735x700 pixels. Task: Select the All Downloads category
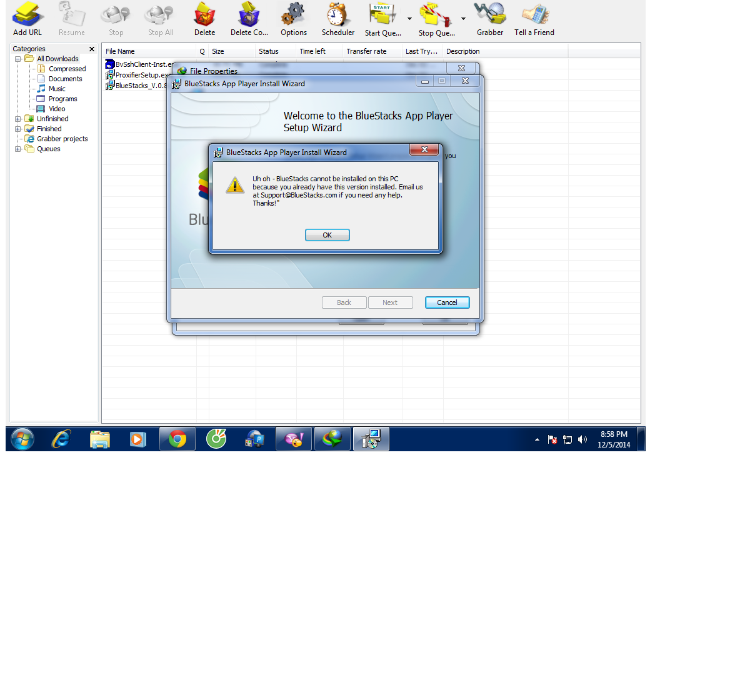57,59
